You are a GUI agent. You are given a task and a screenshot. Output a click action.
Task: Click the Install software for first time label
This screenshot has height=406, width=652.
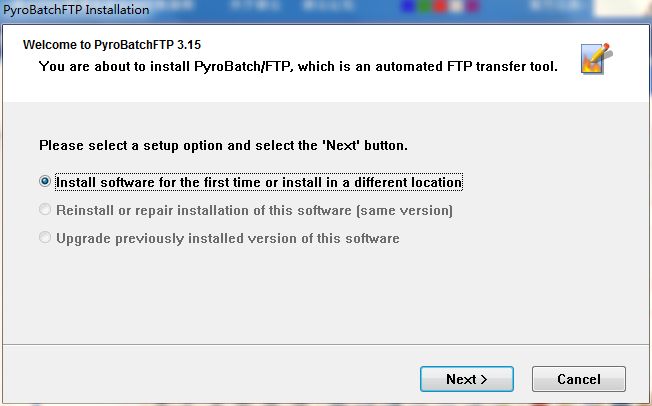click(x=258, y=183)
